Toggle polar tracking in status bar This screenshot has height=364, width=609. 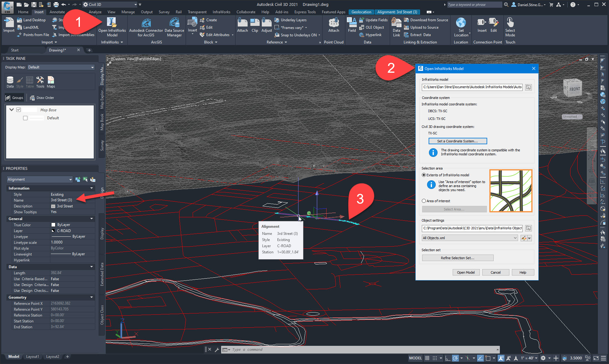(x=455, y=358)
